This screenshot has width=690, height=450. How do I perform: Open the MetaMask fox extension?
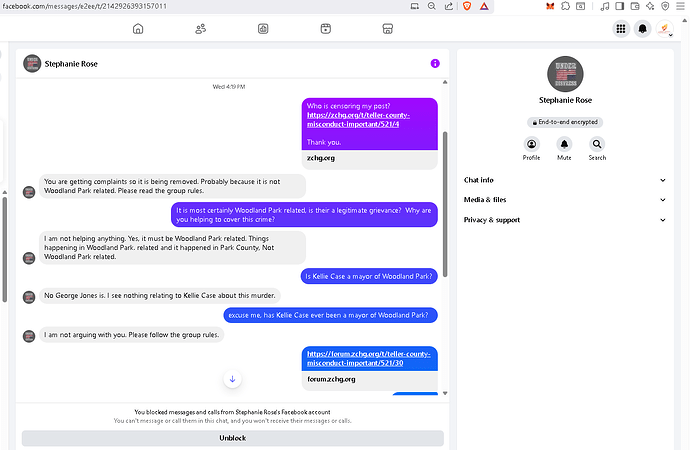550,6
